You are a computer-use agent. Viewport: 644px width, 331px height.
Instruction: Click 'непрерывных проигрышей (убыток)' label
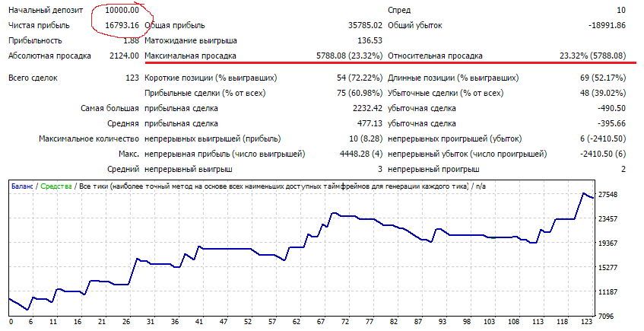pos(455,138)
